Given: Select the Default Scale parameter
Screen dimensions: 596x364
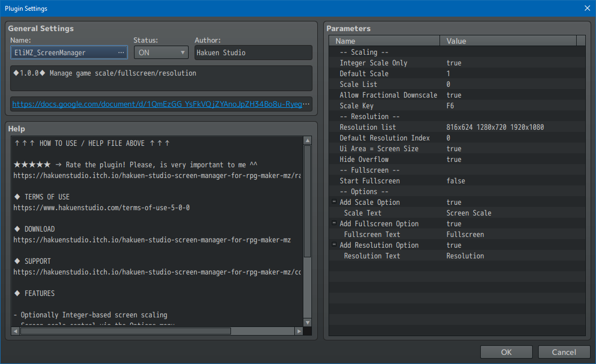Looking at the screenshot, I should point(457,73).
